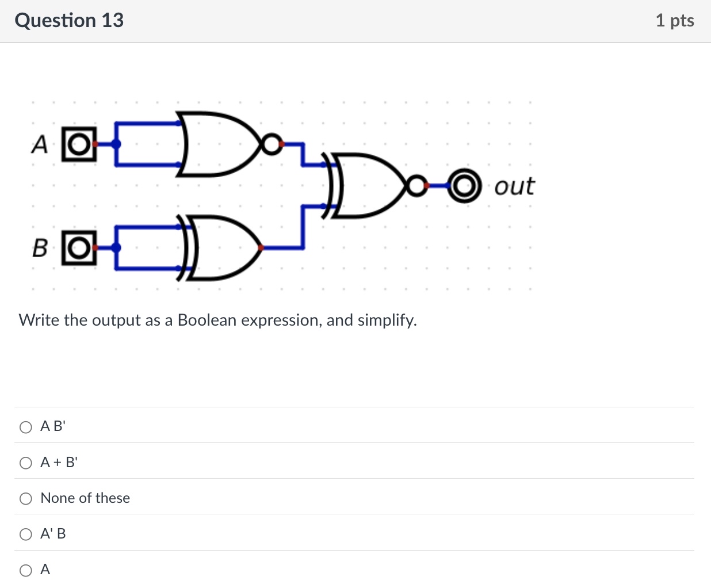Select the answer option A
The image size is (711, 588).
(25, 570)
